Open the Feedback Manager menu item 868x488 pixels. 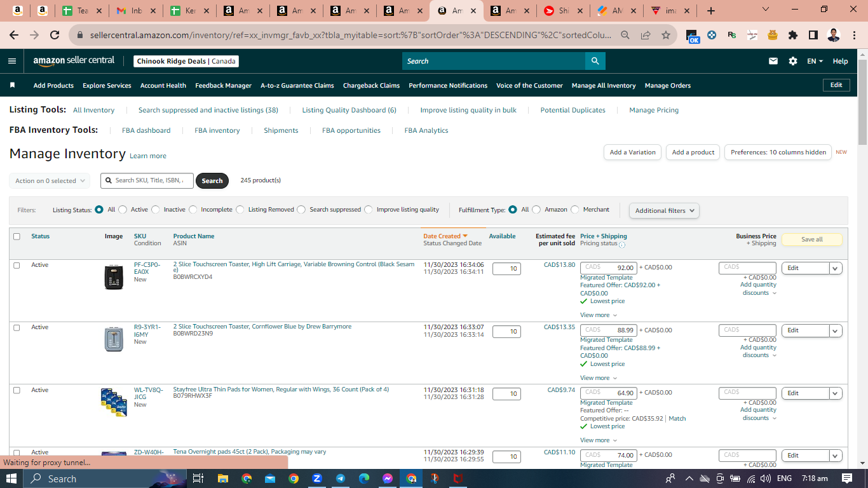224,85
